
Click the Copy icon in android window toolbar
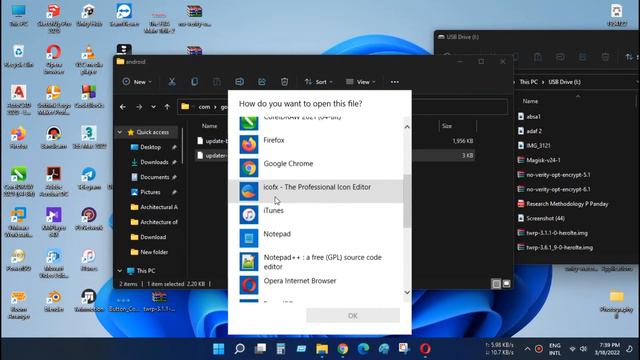click(194, 82)
